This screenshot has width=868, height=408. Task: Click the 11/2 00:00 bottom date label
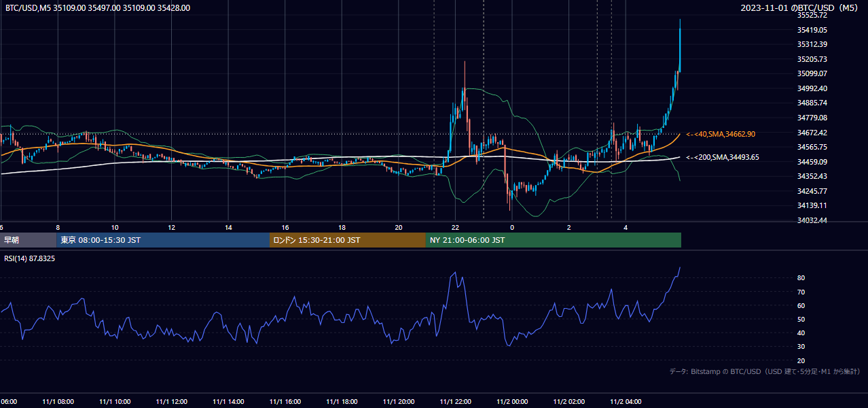pos(512,402)
